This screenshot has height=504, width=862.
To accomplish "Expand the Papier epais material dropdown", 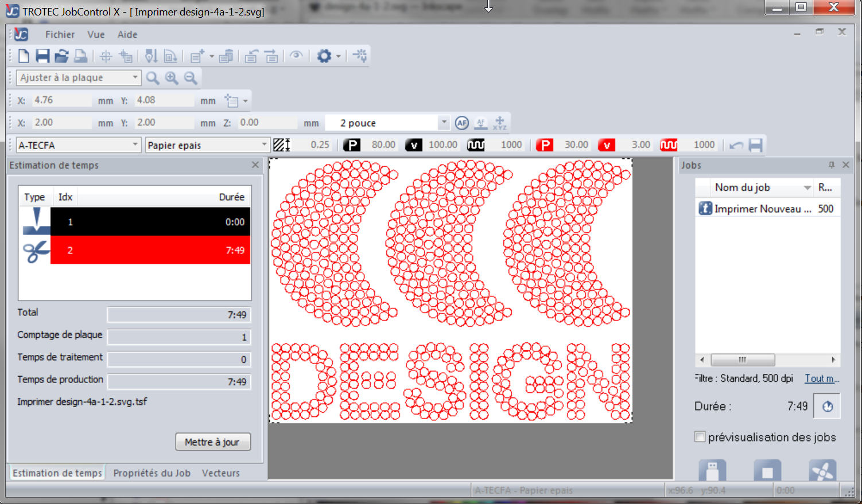I will tap(264, 145).
